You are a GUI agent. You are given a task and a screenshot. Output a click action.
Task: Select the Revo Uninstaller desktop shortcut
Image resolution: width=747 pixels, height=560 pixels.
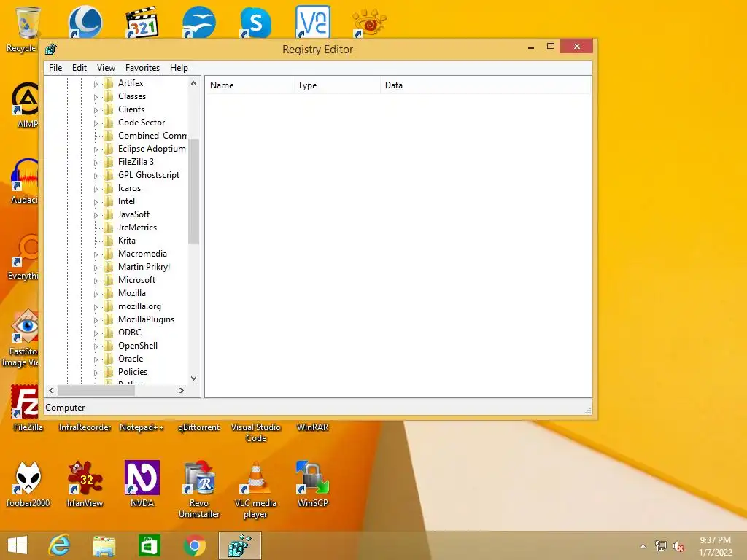point(199,489)
